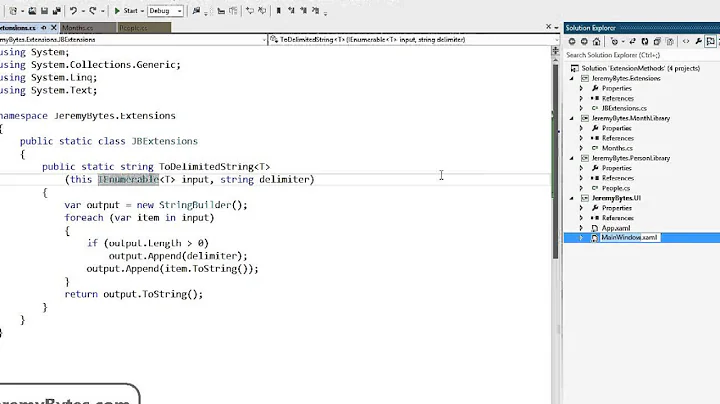The width and height of the screenshot is (720, 404).
Task: Click the Redo arrow icon
Action: [93, 11]
